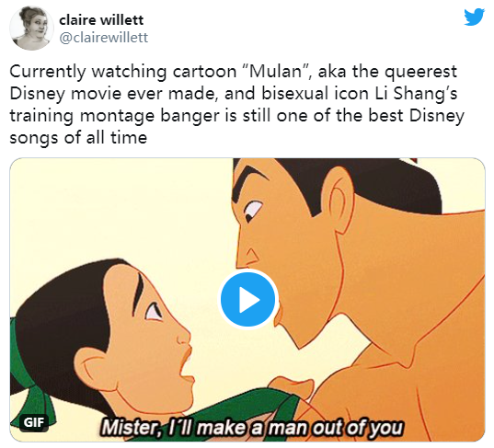The width and height of the screenshot is (494, 448).
Task: Click the display name claire willett
Action: pos(101,20)
